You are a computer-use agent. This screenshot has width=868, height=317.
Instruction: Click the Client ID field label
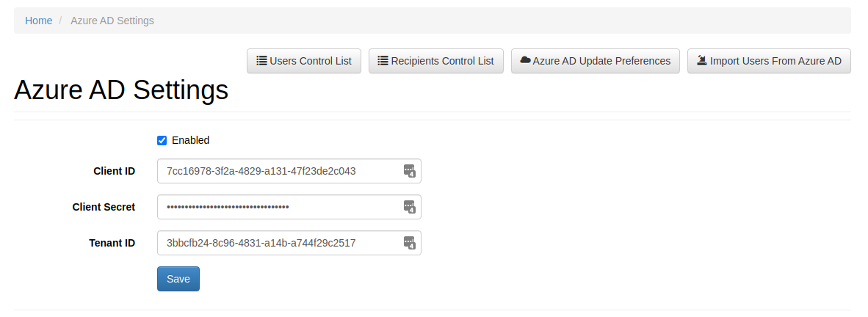tap(114, 171)
